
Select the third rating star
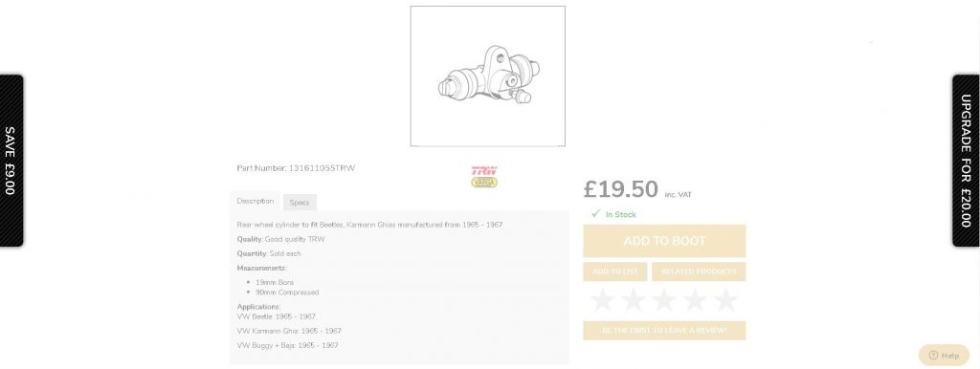(664, 300)
